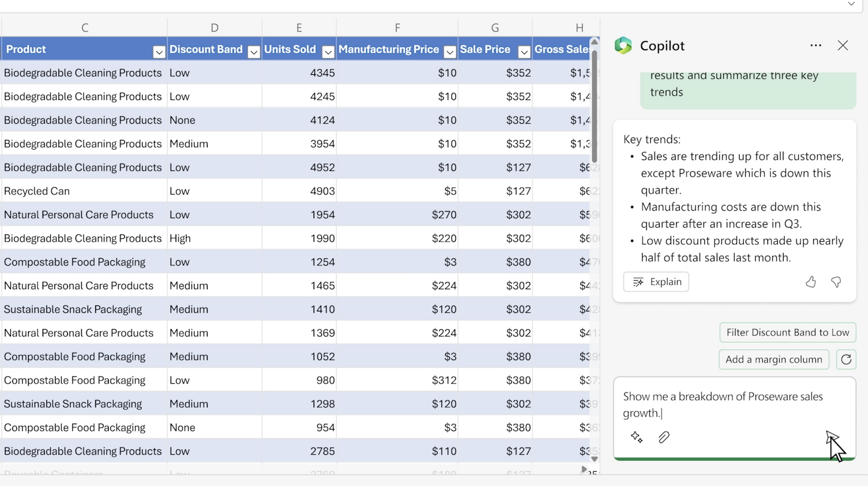The height and width of the screenshot is (486, 868).
Task: Give thumbs down to Copilot response
Action: click(x=836, y=282)
